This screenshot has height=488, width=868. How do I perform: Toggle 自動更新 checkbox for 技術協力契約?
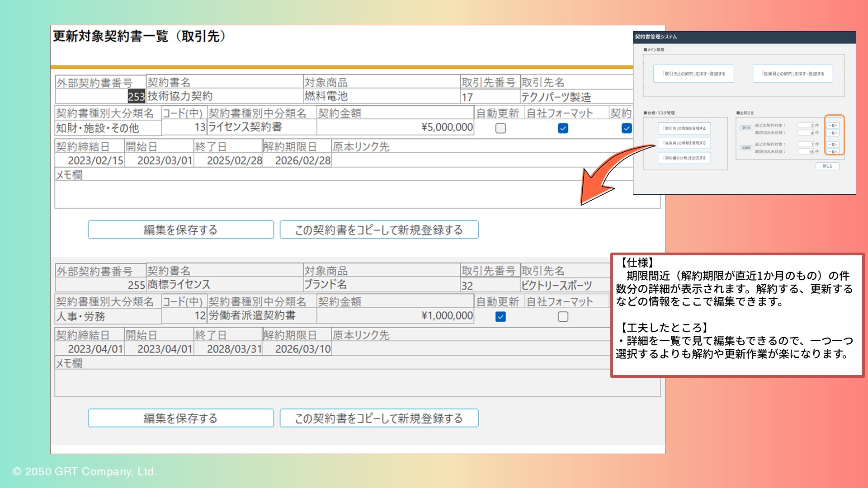click(x=500, y=128)
